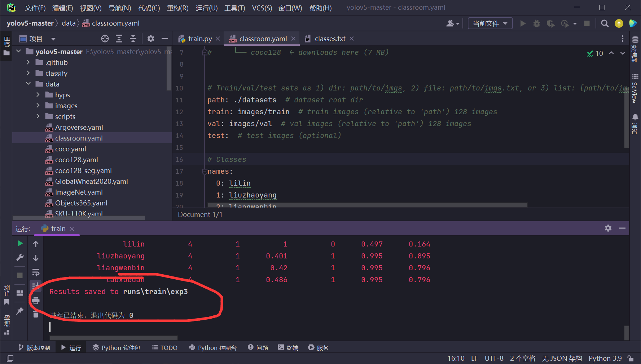Open the Database side tool window
641x364 pixels.
point(635,49)
